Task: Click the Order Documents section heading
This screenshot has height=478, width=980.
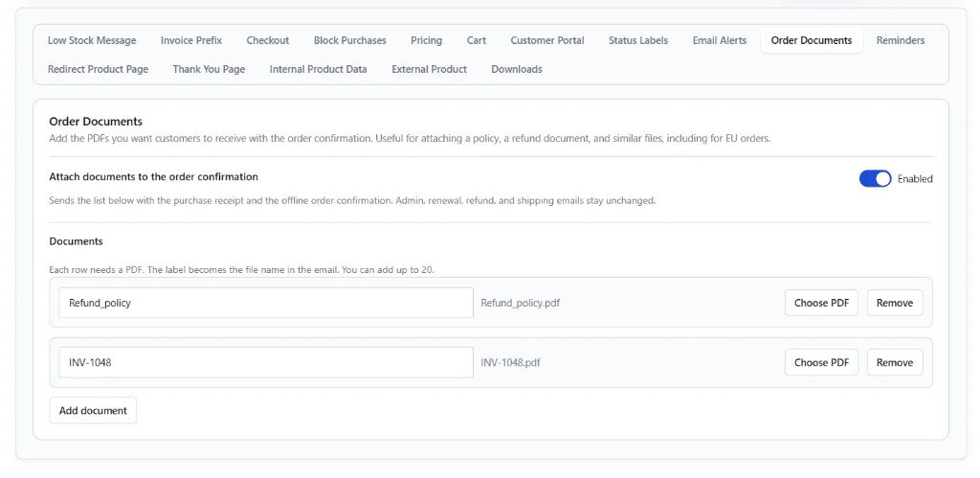Action: [96, 122]
